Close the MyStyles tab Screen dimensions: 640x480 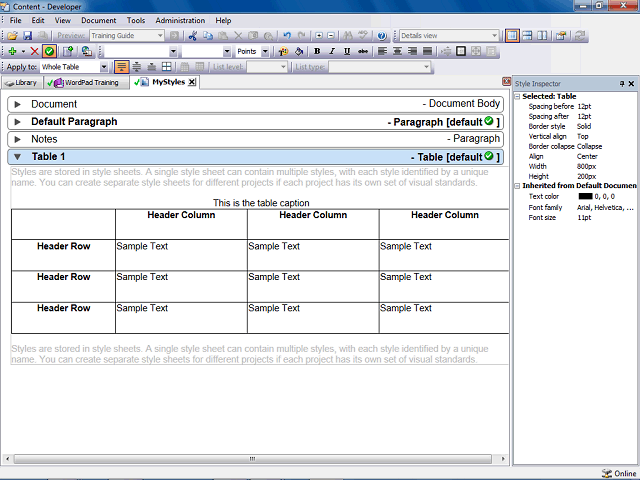pyautogui.click(x=191, y=82)
